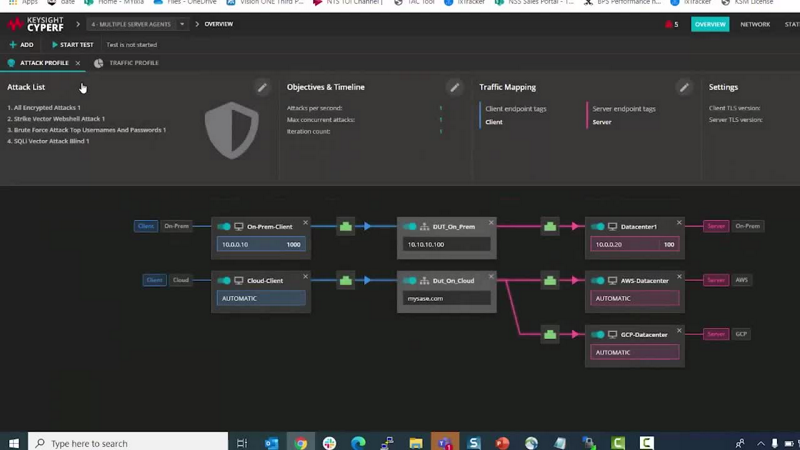Open the Multiple Server Agents session dropdown
This screenshot has height=450, width=800.
coord(137,24)
